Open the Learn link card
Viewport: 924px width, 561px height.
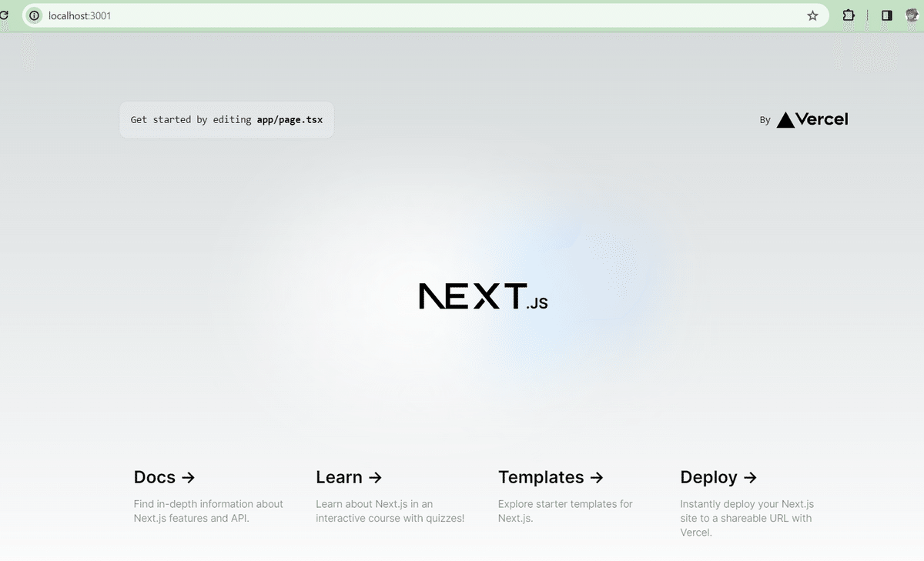pyautogui.click(x=391, y=496)
